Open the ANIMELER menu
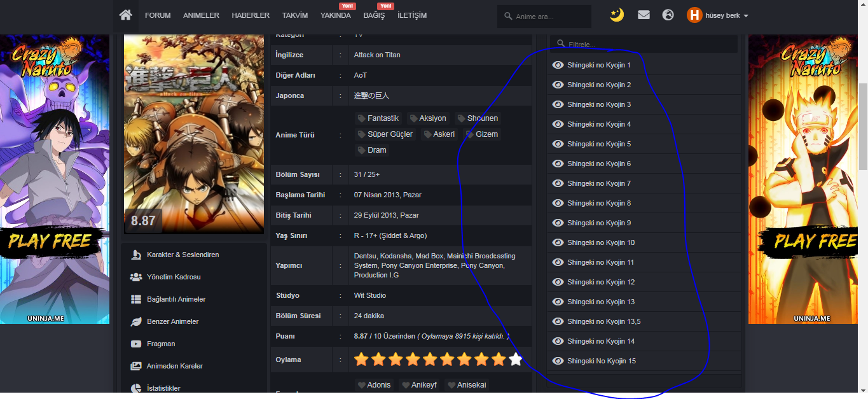 pos(201,15)
